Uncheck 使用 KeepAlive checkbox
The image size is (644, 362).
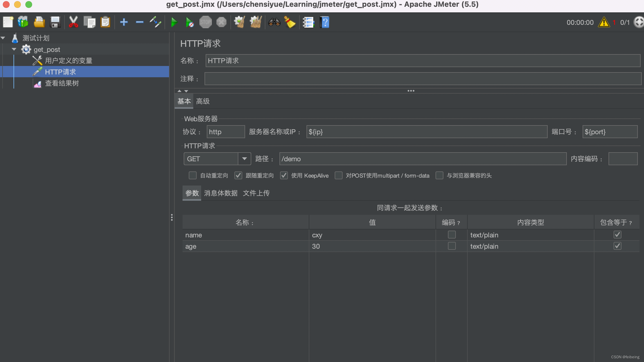coord(284,175)
